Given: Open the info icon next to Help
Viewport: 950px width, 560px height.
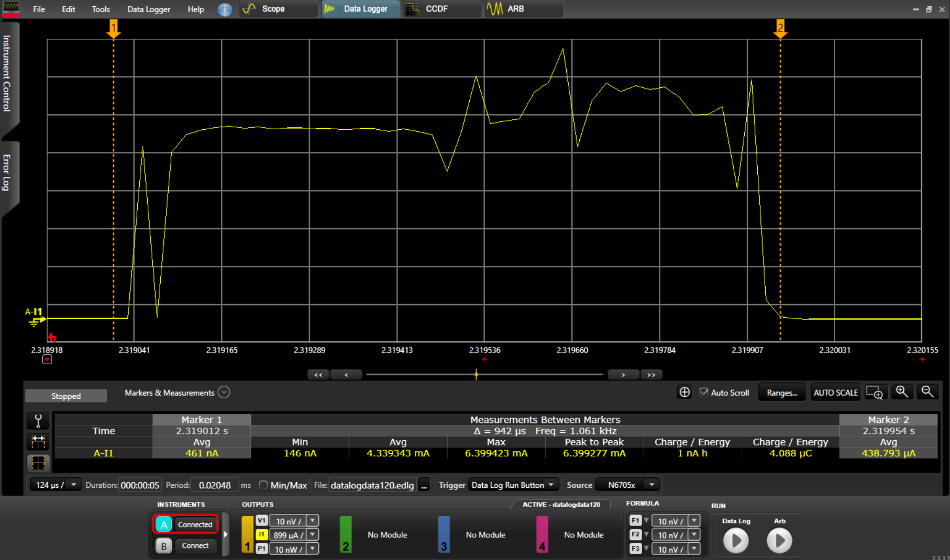Looking at the screenshot, I should click(x=225, y=9).
